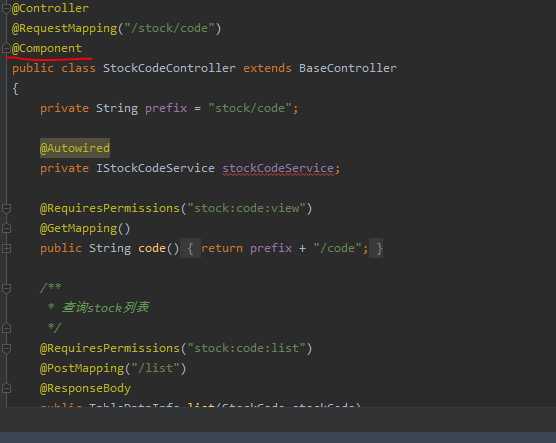Click @RequiresPermissions above @PostMapping

pos(110,348)
